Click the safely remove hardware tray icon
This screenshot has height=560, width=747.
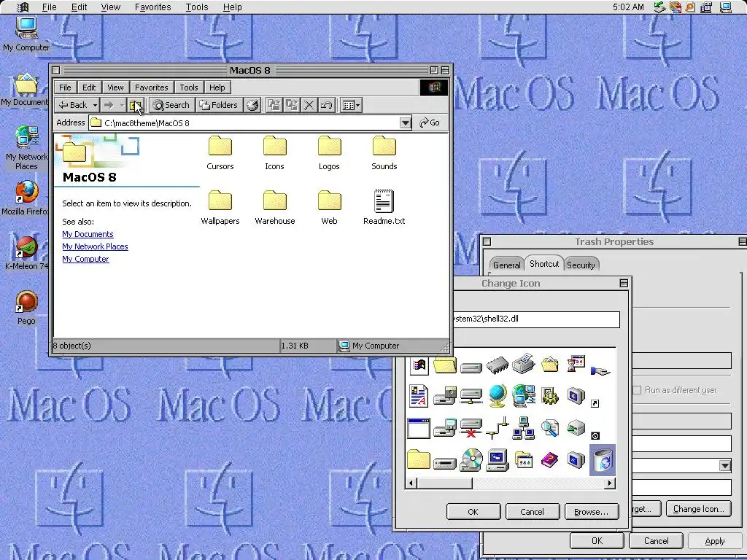(x=659, y=7)
